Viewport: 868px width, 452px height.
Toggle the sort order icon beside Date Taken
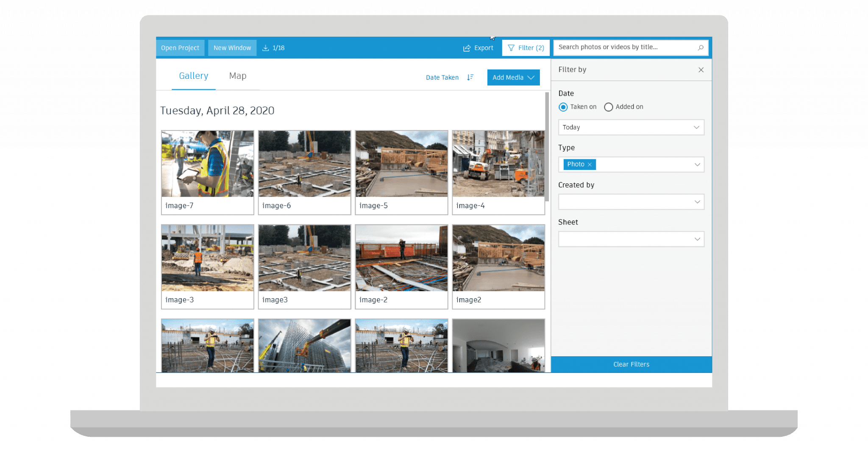tap(470, 78)
